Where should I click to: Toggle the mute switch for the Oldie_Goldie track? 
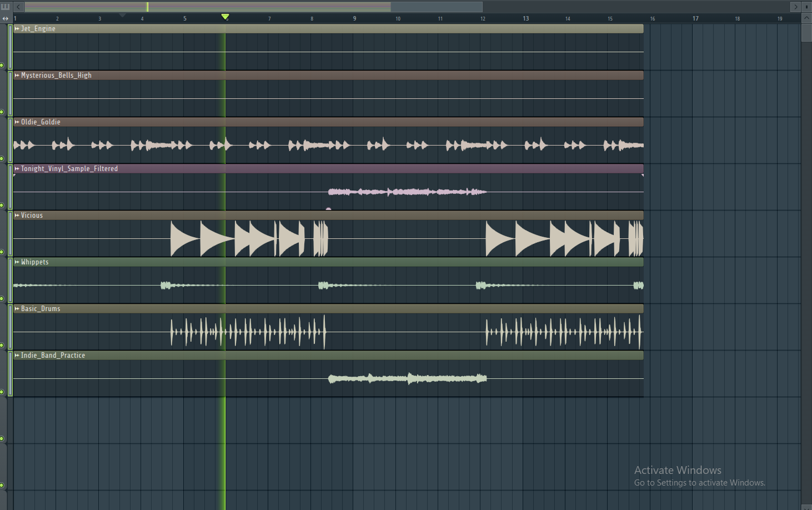pyautogui.click(x=2, y=158)
